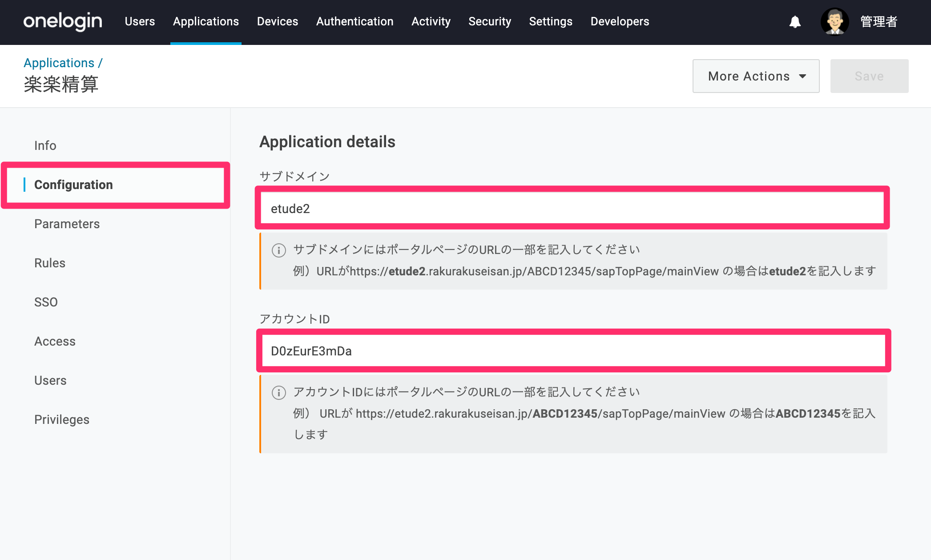931x560 pixels.
Task: Open the Authentication menu
Action: (355, 21)
